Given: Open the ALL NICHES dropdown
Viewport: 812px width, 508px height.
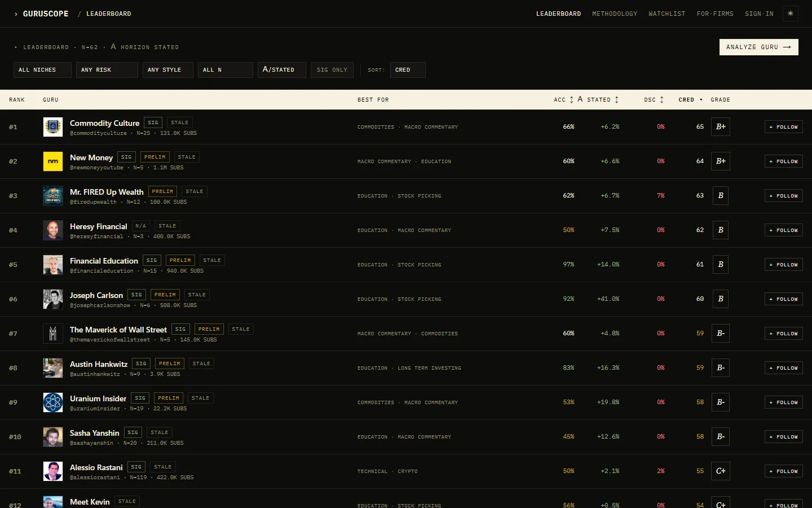Looking at the screenshot, I should click(x=42, y=70).
